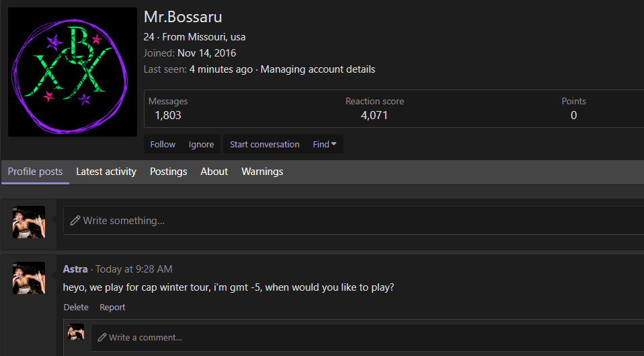Open the Postings tab

pos(168,172)
